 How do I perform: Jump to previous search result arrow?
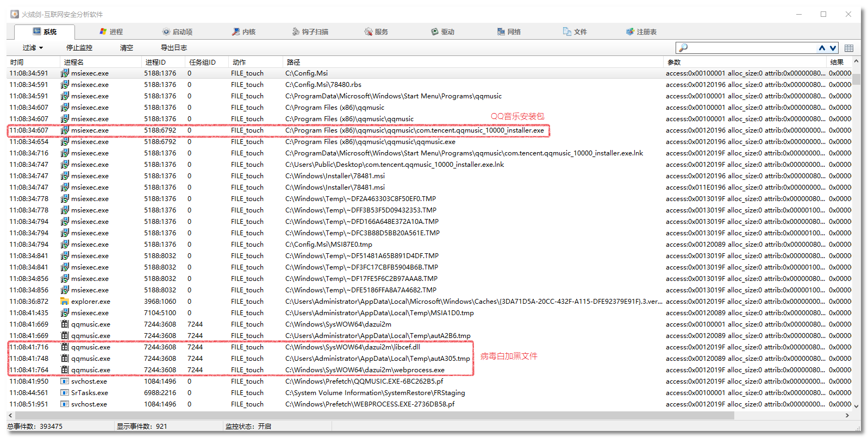pyautogui.click(x=822, y=48)
